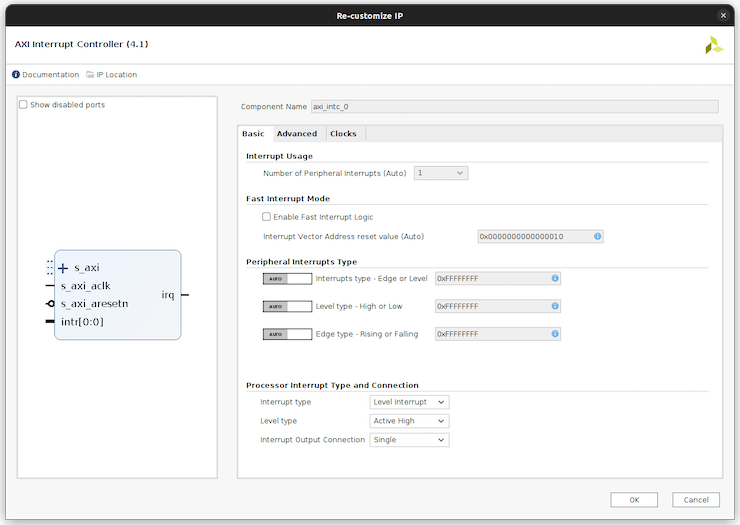The height and width of the screenshot is (525, 740).
Task: Toggle AUTO switch for Interrupts type Edge or Level
Action: 287,278
